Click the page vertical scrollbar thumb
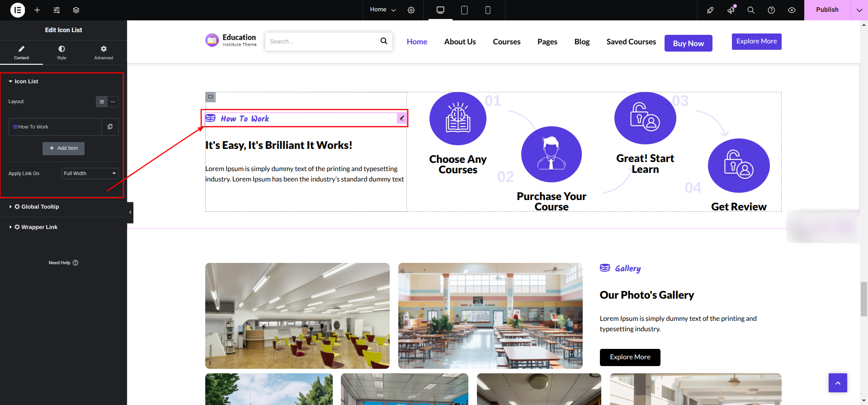 864,299
